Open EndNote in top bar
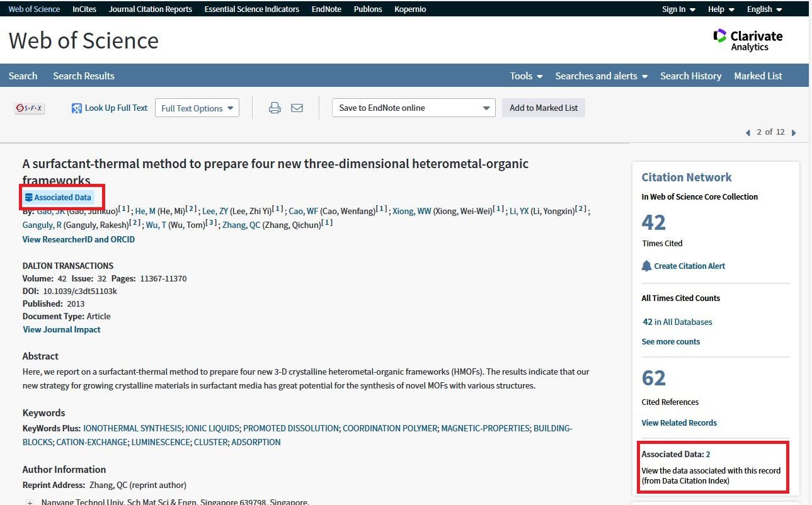 [x=326, y=9]
